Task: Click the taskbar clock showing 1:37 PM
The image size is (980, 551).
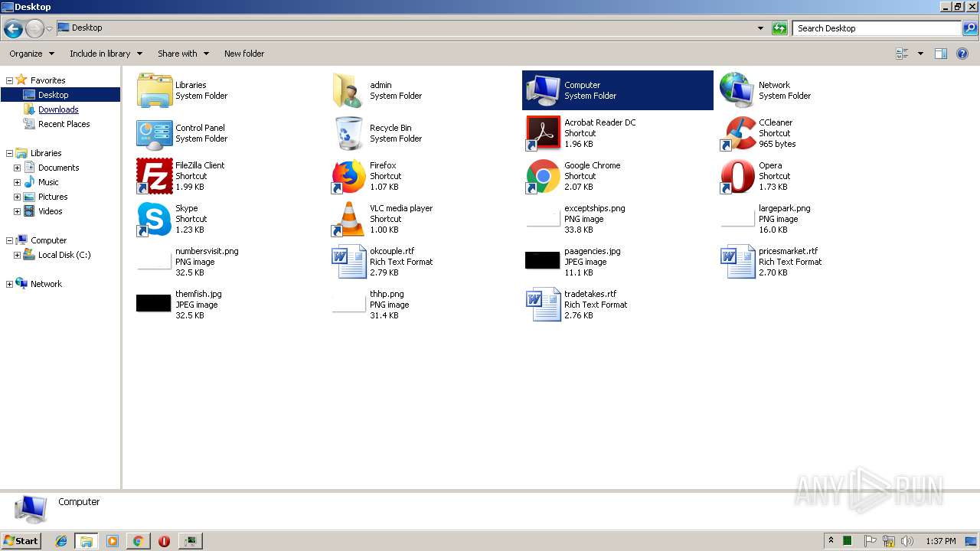Action: [941, 541]
